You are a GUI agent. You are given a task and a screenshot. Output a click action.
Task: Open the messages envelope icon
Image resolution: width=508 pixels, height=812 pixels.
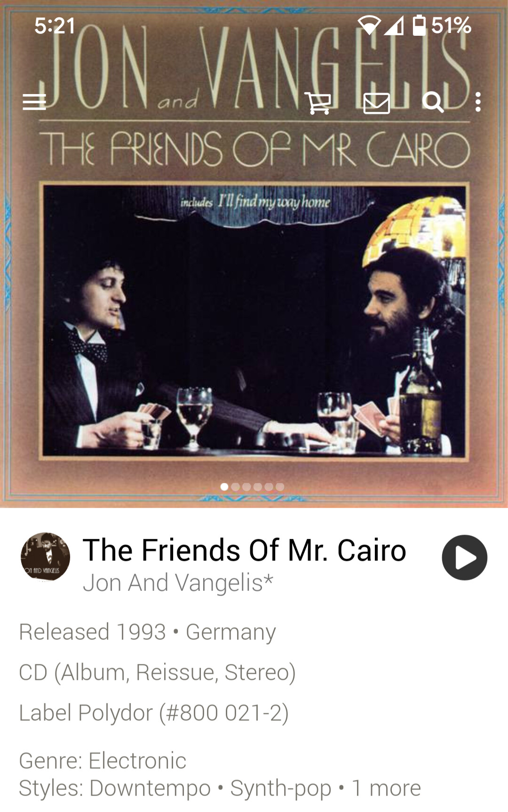point(376,103)
